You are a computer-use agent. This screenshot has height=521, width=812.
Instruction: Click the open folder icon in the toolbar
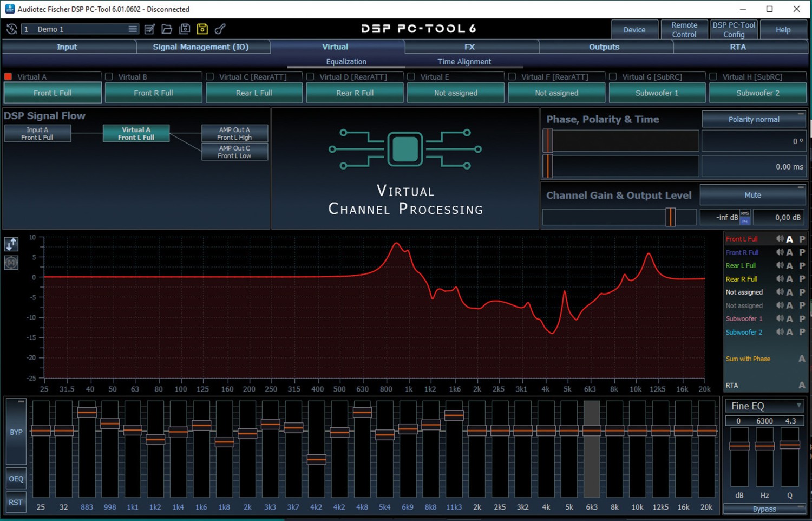pyautogui.click(x=167, y=29)
